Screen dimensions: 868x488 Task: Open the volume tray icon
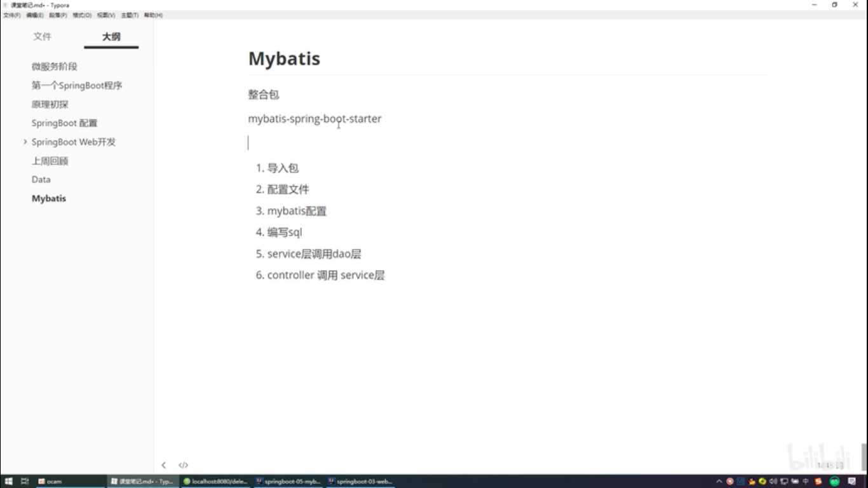coord(773,482)
